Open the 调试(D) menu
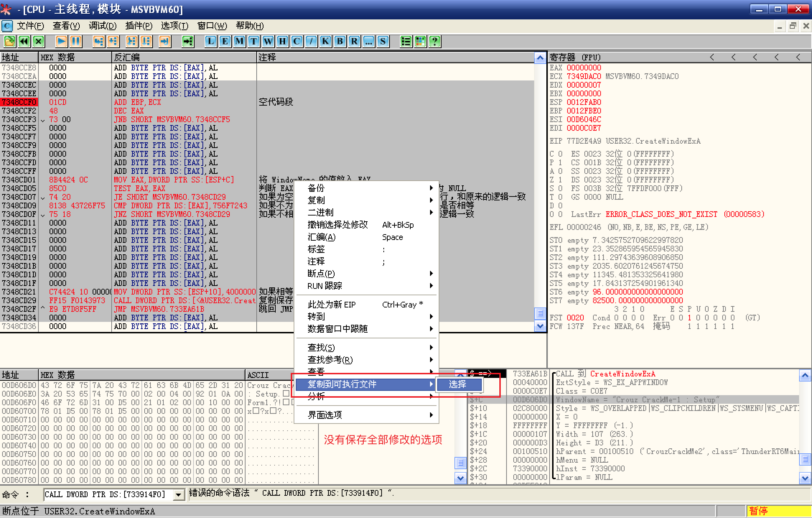 tap(103, 26)
